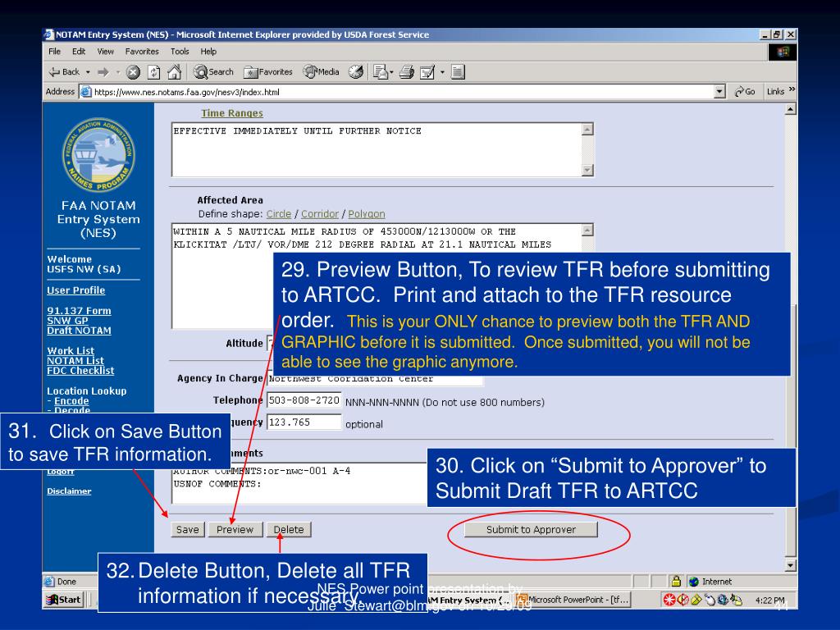Image resolution: width=840 pixels, height=630 pixels.
Task: Open the Media toolbar button
Action: click(321, 72)
